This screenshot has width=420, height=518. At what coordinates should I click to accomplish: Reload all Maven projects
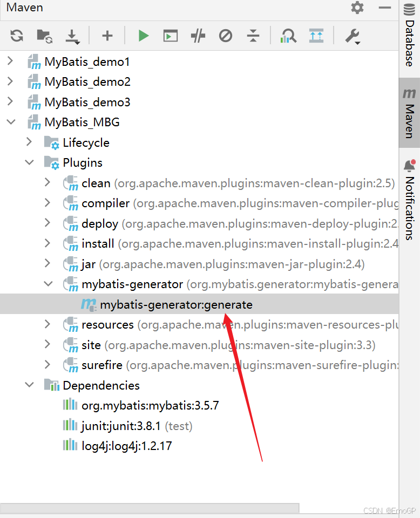17,36
